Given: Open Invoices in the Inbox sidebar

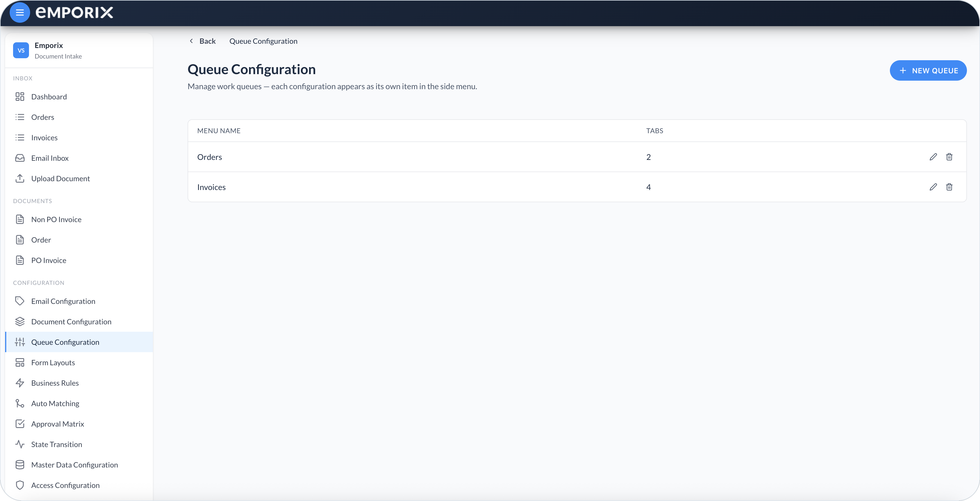Looking at the screenshot, I should [x=79, y=137].
